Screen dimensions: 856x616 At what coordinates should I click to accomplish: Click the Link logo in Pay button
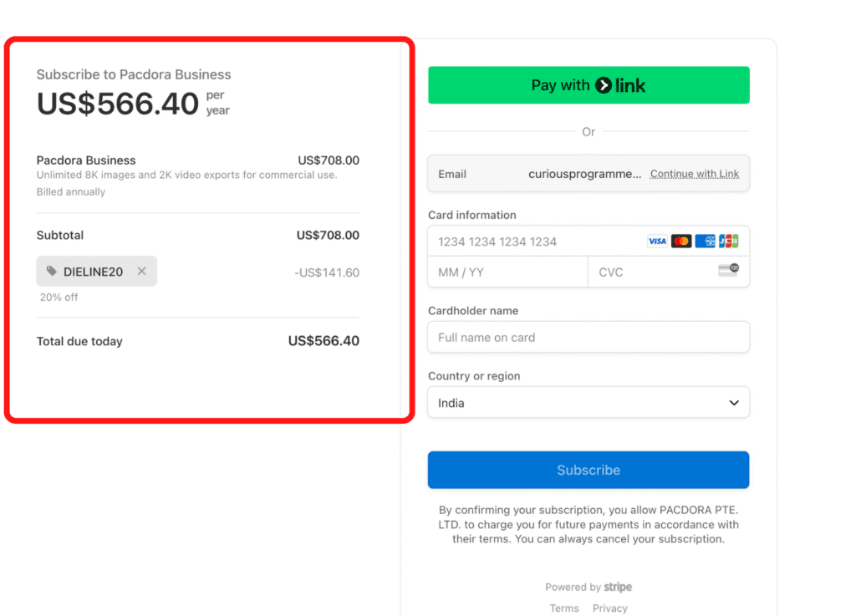coord(620,85)
